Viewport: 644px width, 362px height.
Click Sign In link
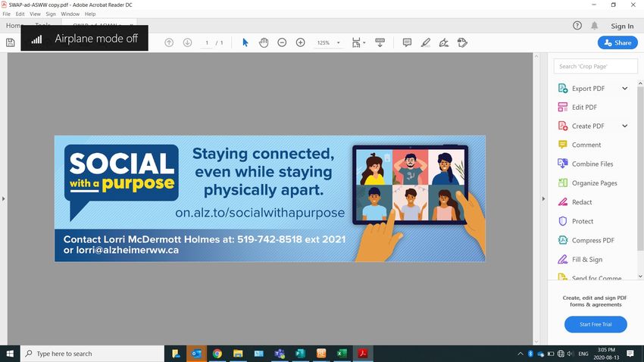[622, 26]
